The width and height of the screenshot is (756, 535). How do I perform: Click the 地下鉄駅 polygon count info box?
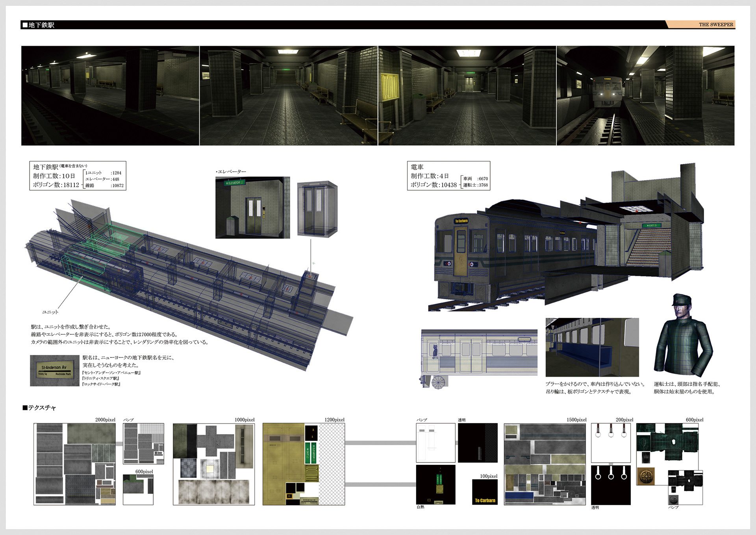point(78,176)
